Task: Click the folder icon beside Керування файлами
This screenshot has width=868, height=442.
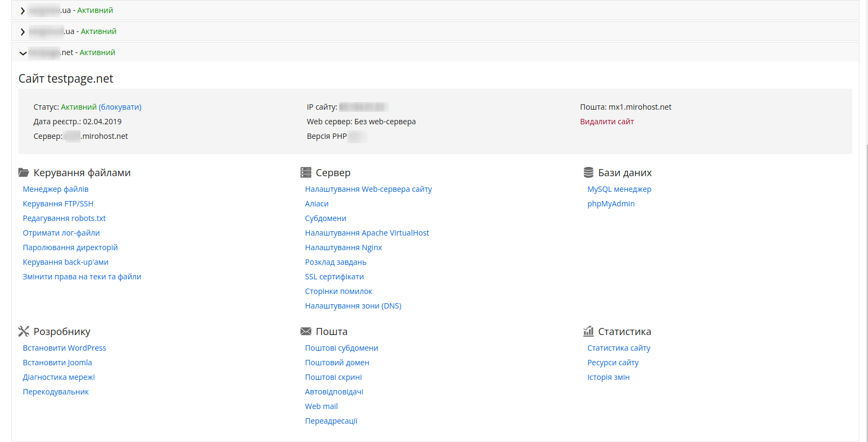Action: point(24,172)
